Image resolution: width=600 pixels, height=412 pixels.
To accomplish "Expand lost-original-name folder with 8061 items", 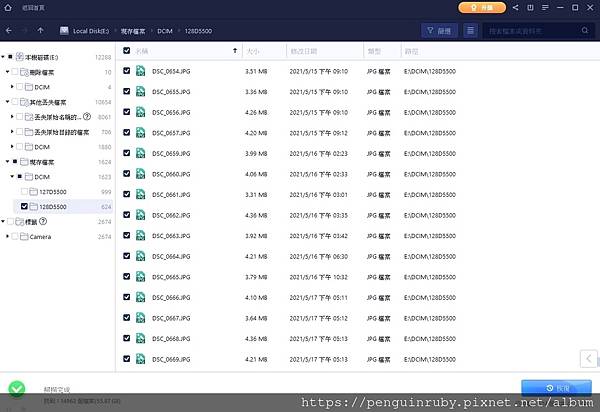I will 12,116.
